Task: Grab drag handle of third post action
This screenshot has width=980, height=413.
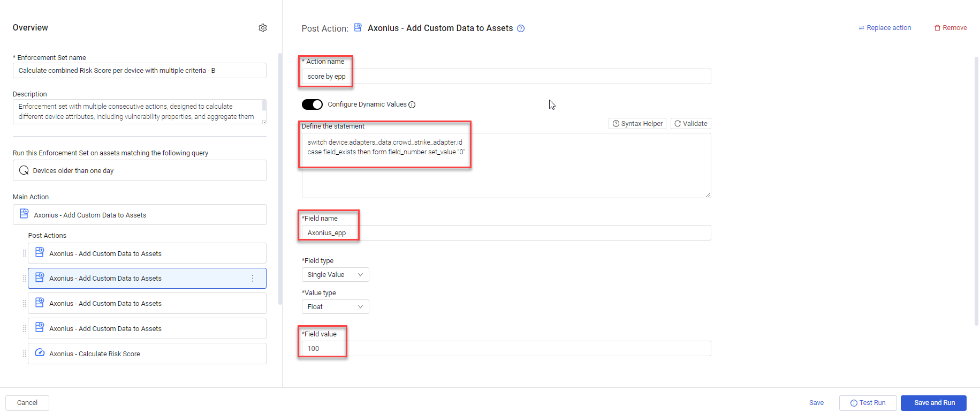Action: point(25,304)
